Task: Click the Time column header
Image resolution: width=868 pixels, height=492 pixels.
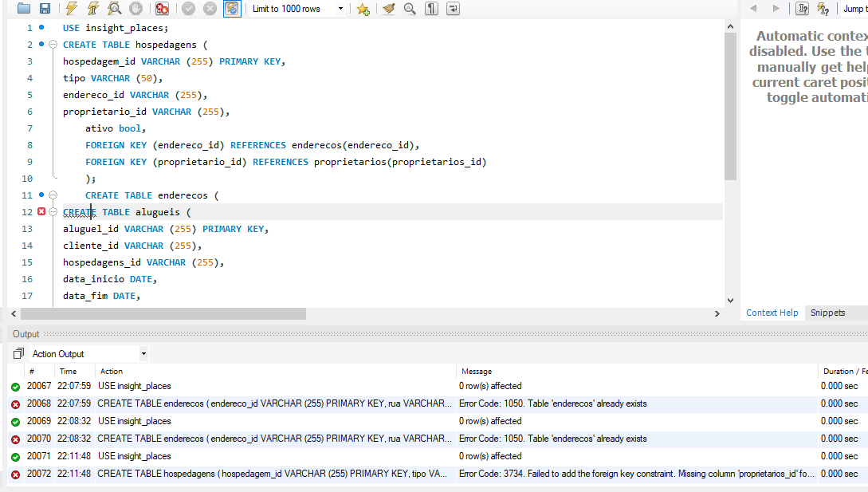Action: pyautogui.click(x=75, y=372)
